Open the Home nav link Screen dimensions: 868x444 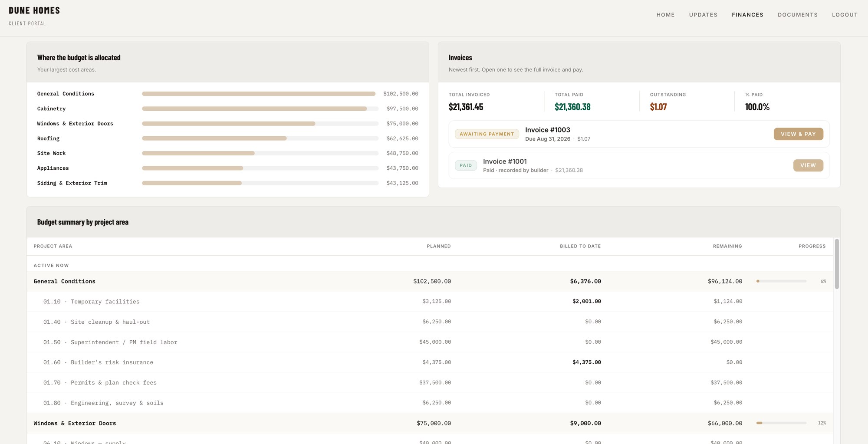click(x=665, y=15)
